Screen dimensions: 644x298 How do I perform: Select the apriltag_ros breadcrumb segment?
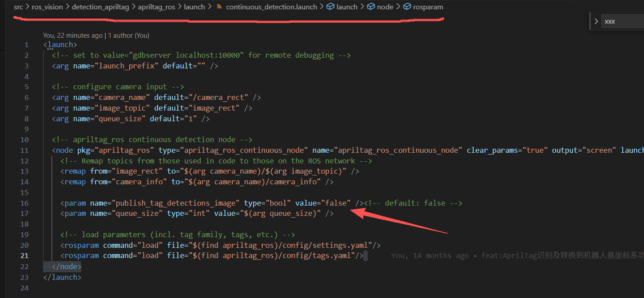coord(156,7)
